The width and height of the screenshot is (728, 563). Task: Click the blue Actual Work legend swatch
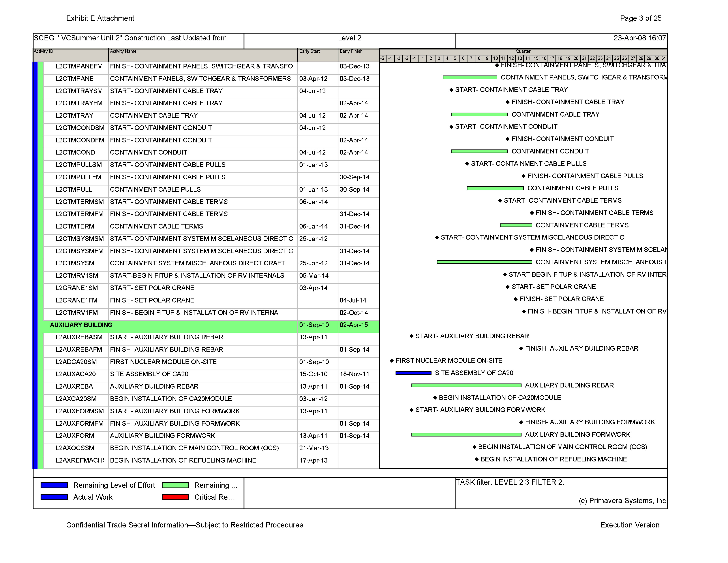54,497
